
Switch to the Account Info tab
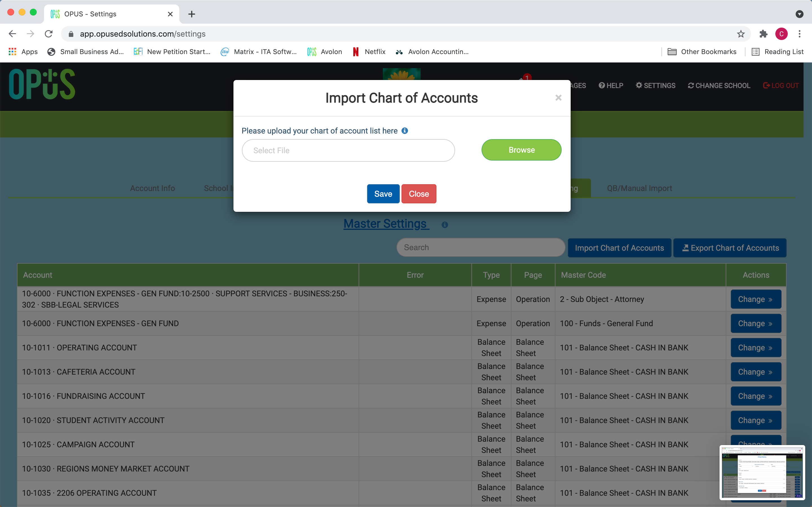pos(152,188)
